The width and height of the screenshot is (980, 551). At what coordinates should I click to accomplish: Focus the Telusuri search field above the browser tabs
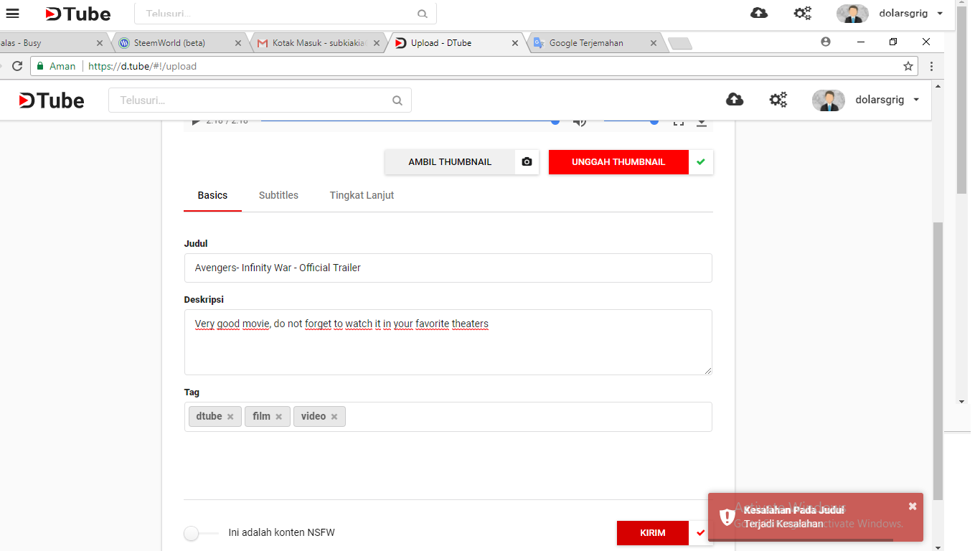coord(286,14)
